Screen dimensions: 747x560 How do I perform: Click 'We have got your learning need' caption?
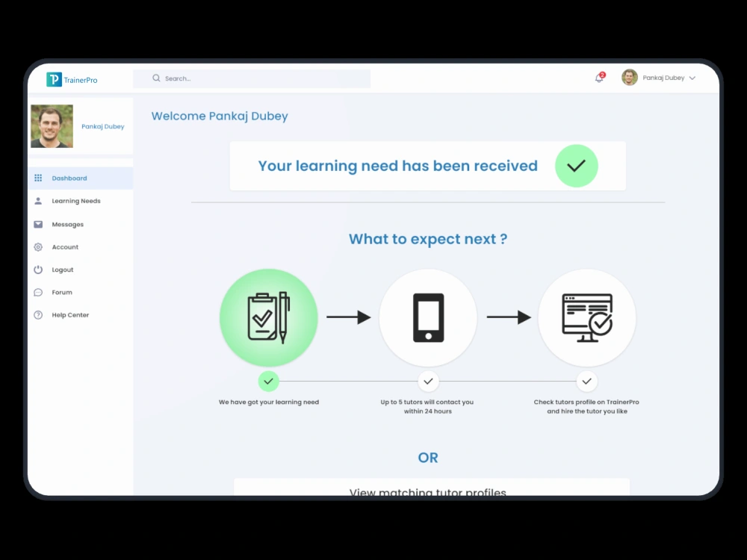tap(269, 402)
